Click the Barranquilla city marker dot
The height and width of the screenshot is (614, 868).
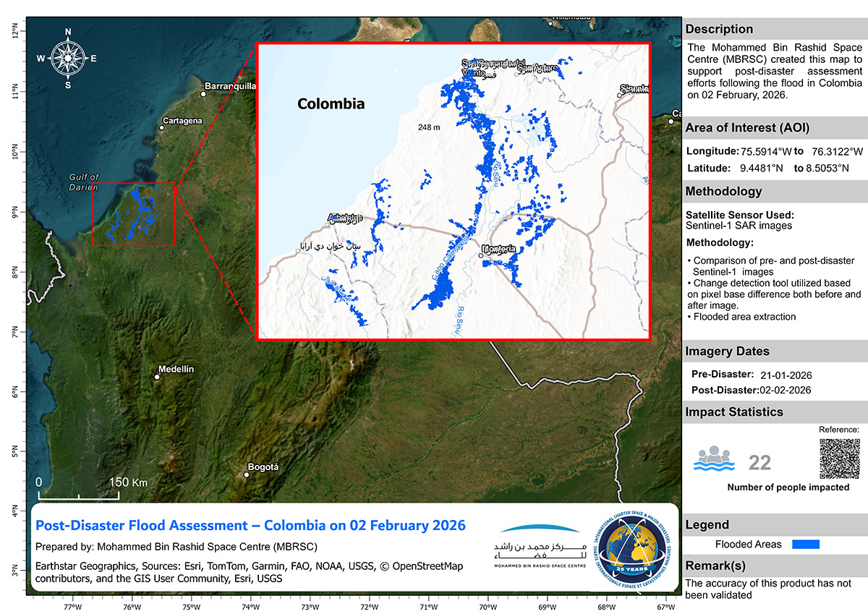[204, 94]
